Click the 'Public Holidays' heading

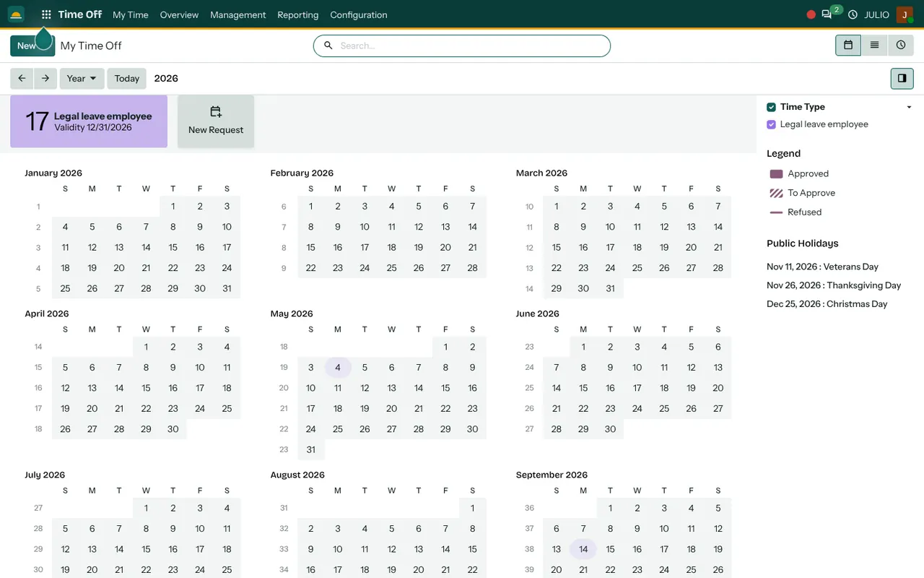click(803, 243)
